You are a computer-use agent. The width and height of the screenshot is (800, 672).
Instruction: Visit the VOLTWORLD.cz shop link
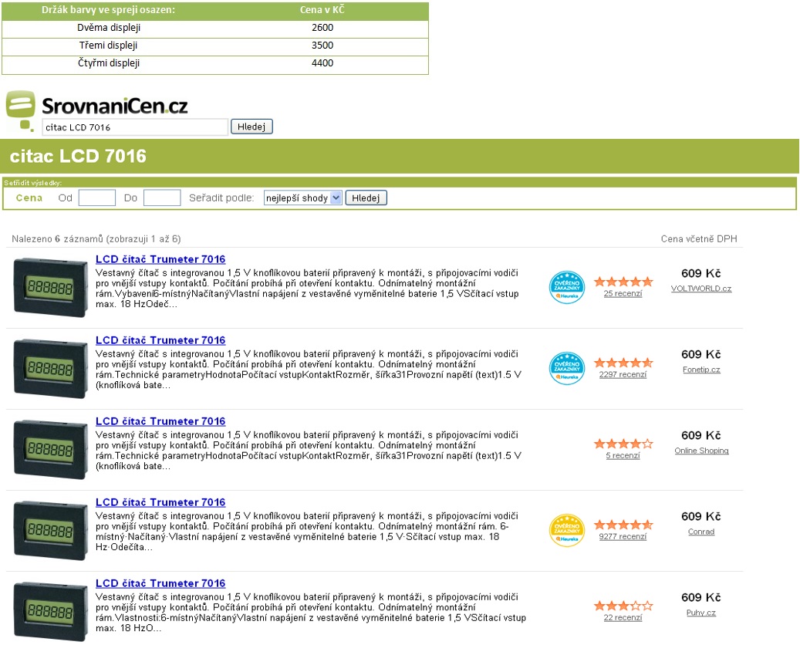tap(701, 289)
